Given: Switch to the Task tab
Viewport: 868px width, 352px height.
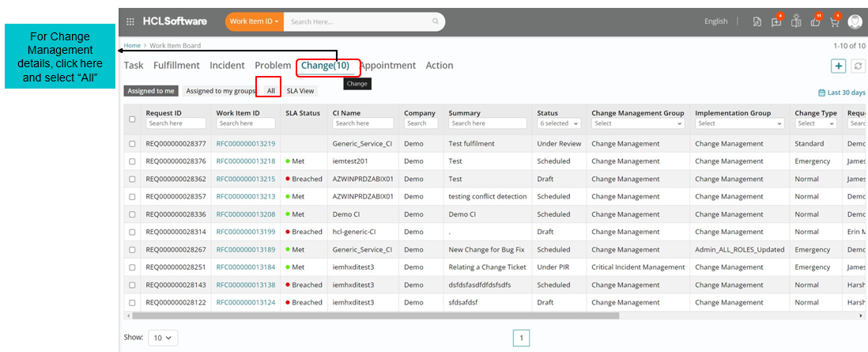Looking at the screenshot, I should [x=134, y=66].
